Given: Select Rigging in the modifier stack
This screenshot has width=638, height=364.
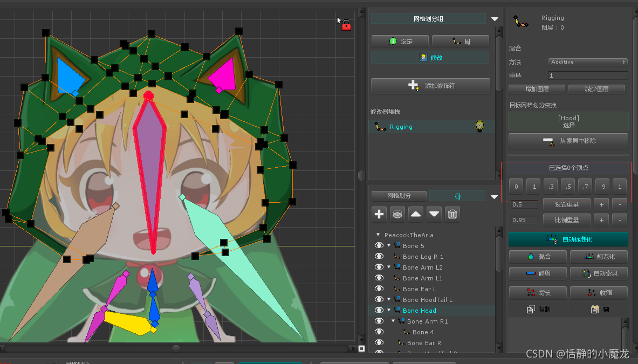Looking at the screenshot, I should [431, 127].
